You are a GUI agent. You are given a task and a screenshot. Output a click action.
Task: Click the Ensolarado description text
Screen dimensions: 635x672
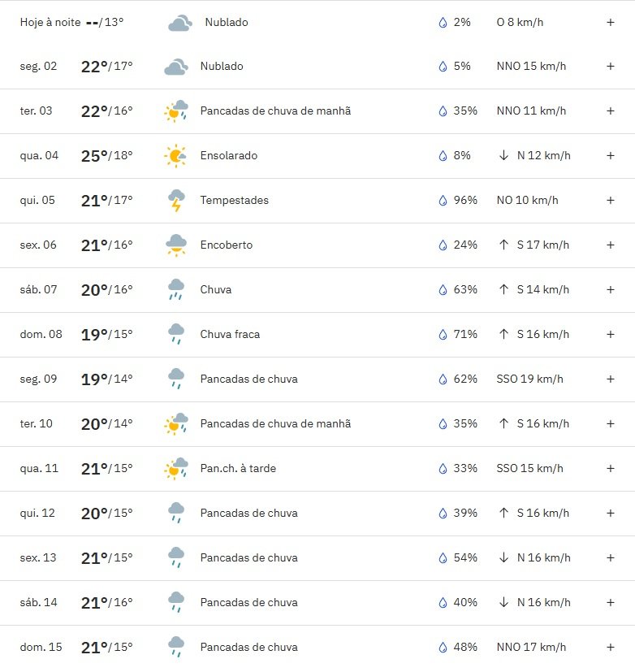(x=229, y=155)
